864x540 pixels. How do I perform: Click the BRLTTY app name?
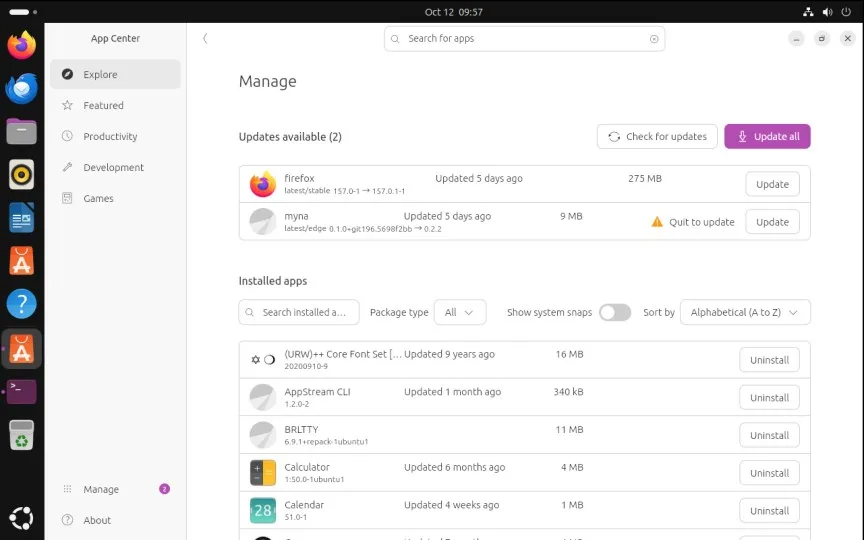click(x=301, y=429)
